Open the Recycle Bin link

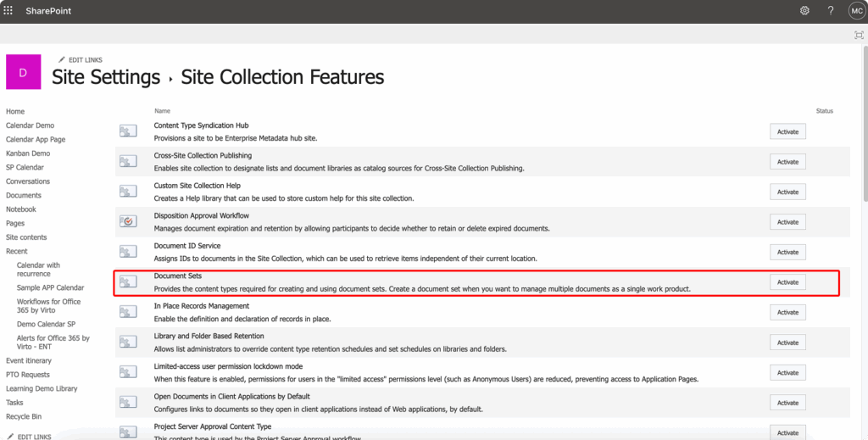(25, 417)
